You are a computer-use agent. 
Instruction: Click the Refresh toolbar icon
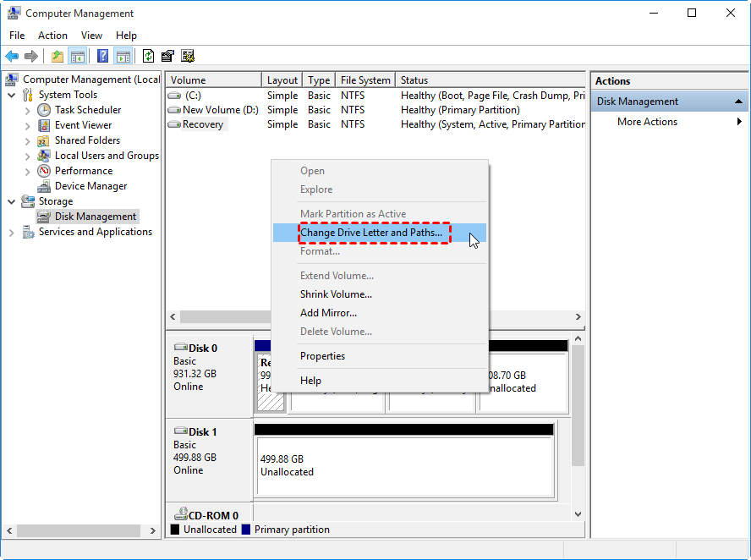(149, 57)
